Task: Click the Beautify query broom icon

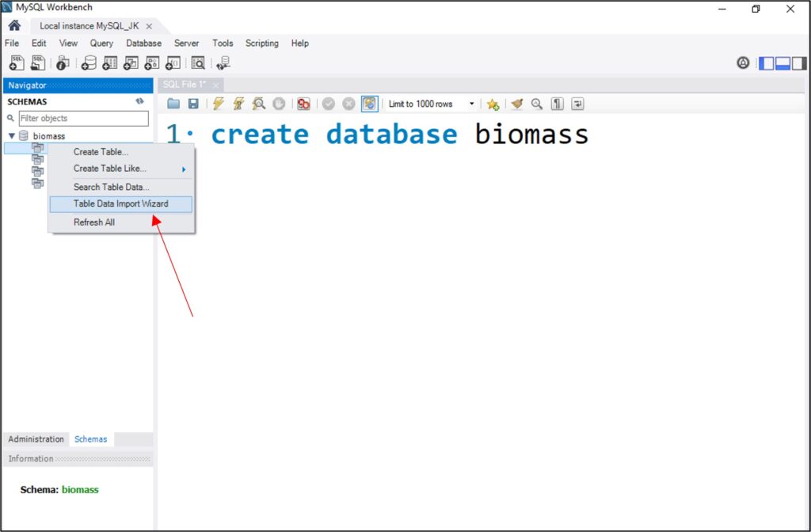Action: point(517,104)
